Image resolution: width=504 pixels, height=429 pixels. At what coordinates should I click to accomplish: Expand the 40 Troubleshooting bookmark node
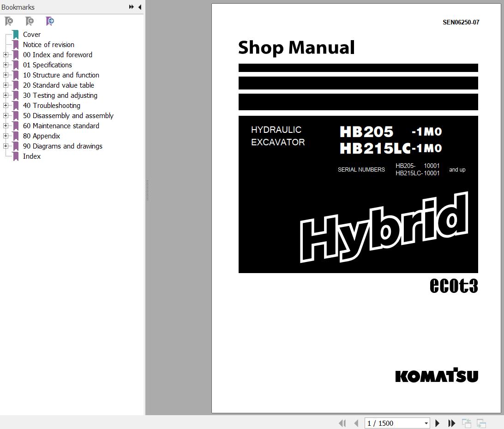tap(6, 106)
